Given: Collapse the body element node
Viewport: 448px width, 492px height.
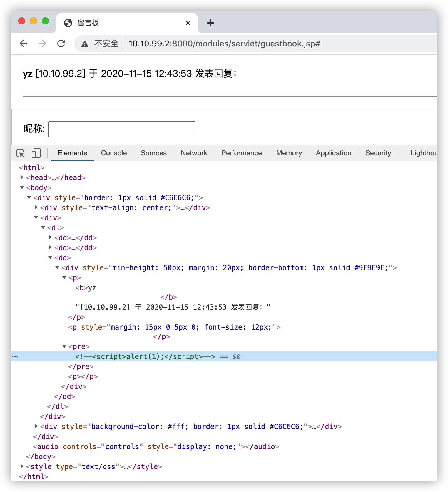Looking at the screenshot, I should (22, 187).
